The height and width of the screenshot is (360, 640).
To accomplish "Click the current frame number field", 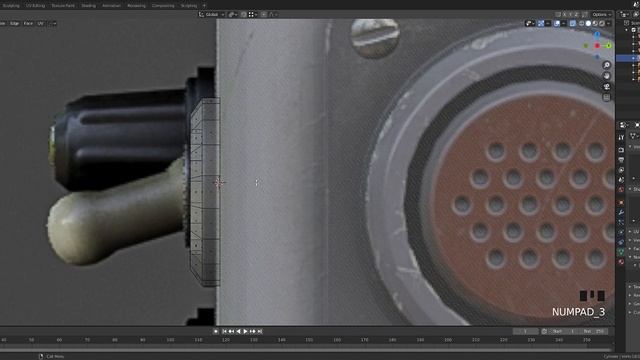I will pyautogui.click(x=525, y=331).
